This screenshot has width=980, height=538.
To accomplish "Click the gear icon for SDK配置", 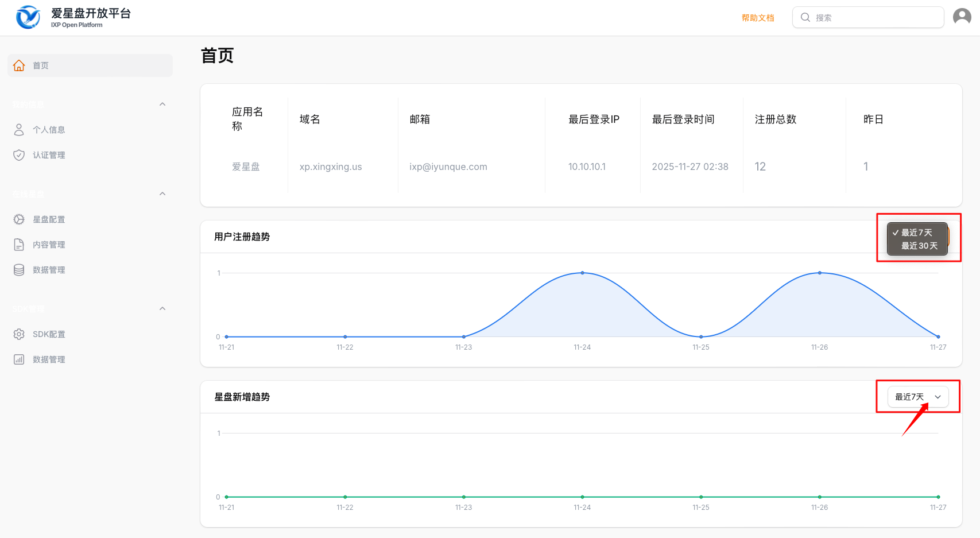I will (x=19, y=334).
